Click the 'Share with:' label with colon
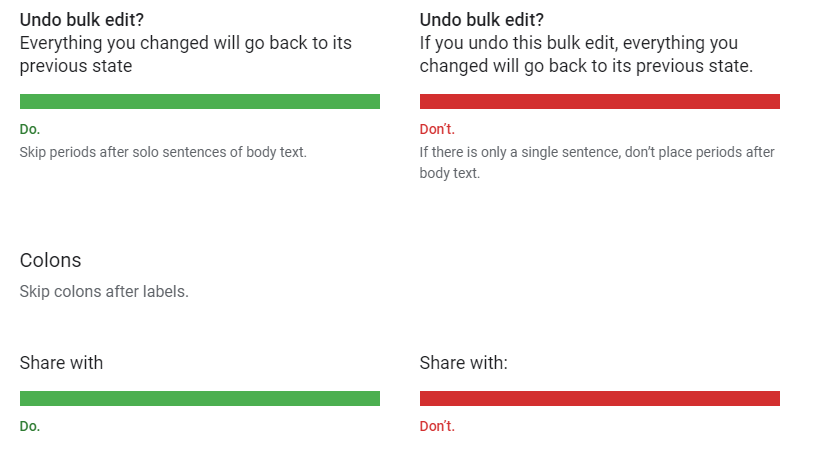Screen dimensions: 838x455 463,363
